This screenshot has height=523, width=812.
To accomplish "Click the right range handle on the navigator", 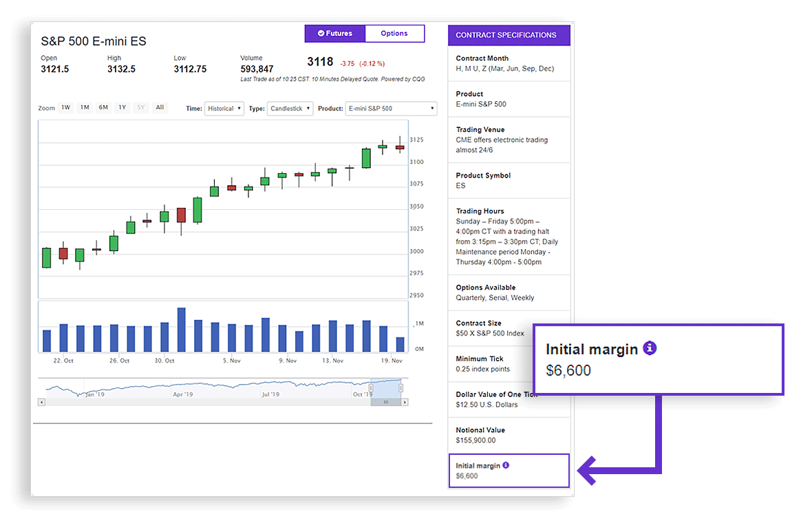I will coord(400,388).
